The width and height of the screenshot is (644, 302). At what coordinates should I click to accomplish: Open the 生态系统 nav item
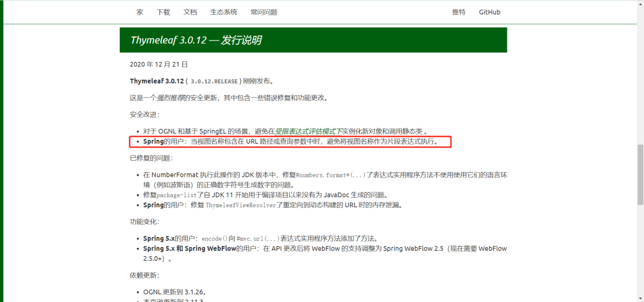click(x=224, y=12)
